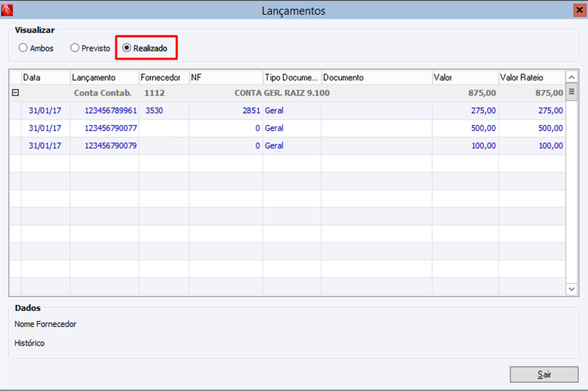Click NF value 0 in the 123456790077 row

tap(258, 128)
